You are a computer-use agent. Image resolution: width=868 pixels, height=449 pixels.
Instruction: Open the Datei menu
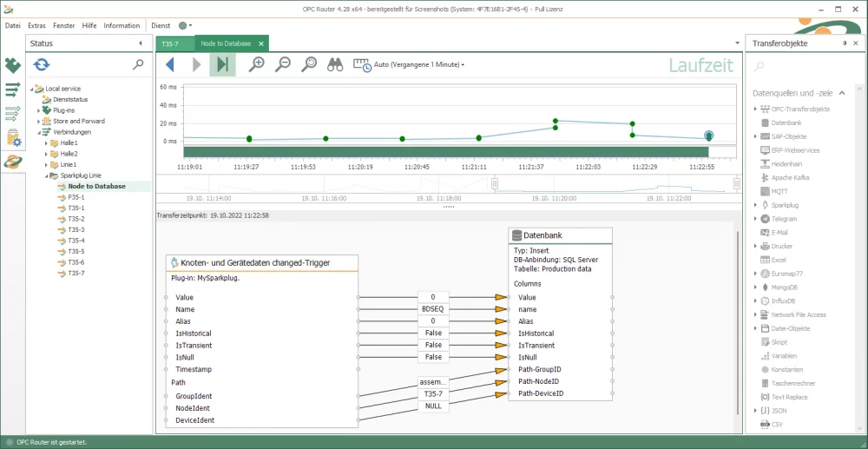coord(13,25)
